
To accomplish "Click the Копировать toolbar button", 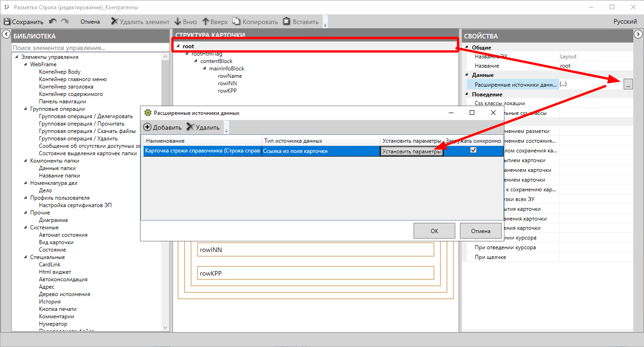I will 255,22.
